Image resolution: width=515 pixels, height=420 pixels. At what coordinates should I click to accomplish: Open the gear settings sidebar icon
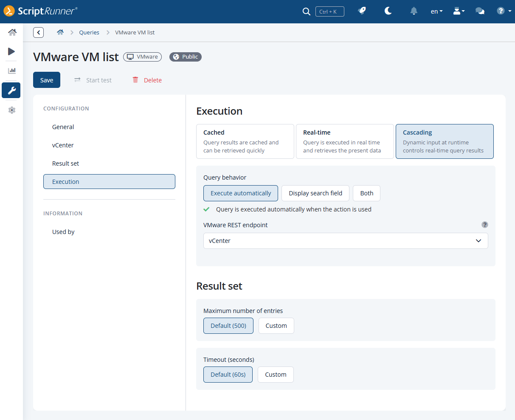pos(12,110)
